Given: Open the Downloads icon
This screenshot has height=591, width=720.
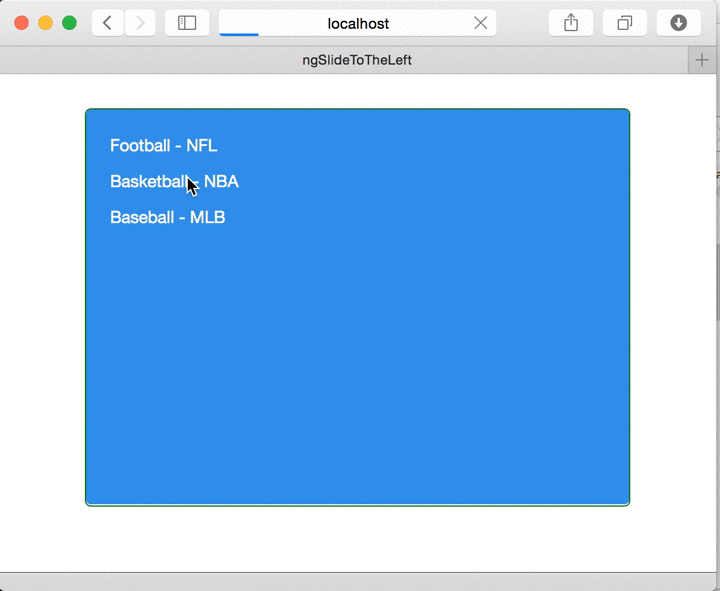Looking at the screenshot, I should [678, 23].
